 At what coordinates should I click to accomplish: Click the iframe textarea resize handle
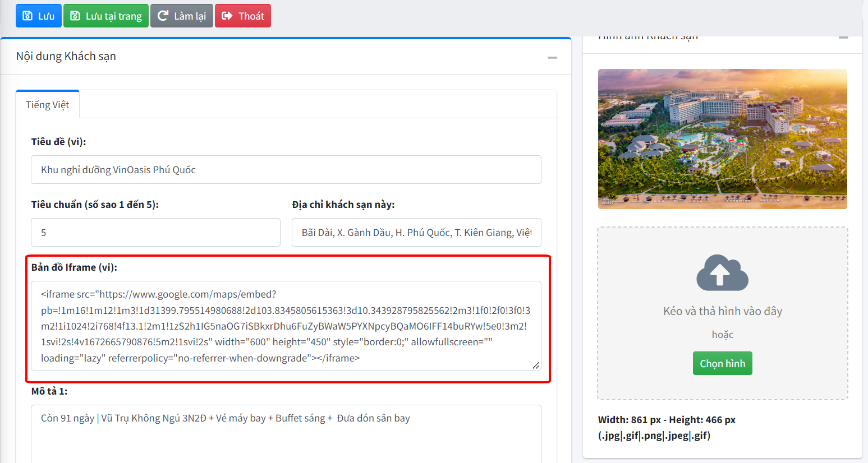[x=536, y=365]
